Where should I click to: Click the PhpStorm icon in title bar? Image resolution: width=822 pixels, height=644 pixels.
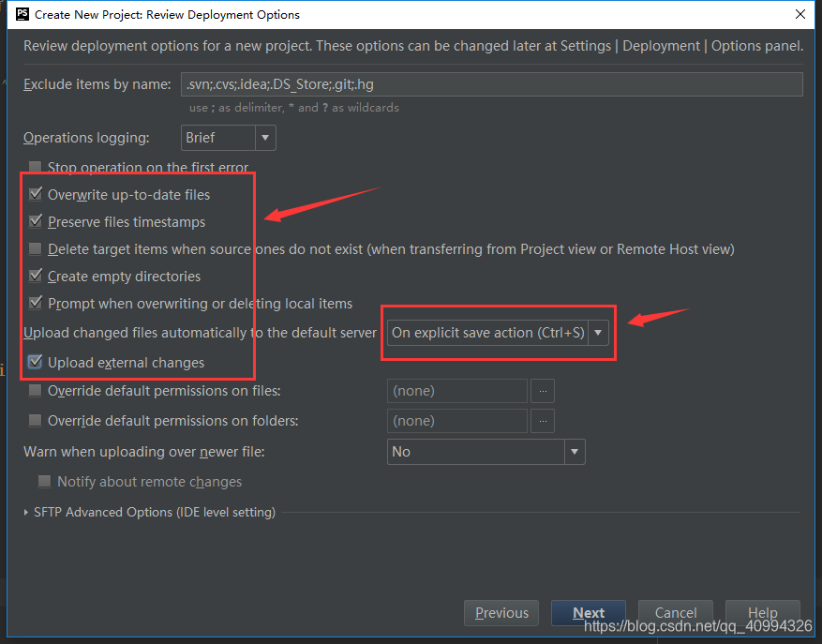coord(22,14)
